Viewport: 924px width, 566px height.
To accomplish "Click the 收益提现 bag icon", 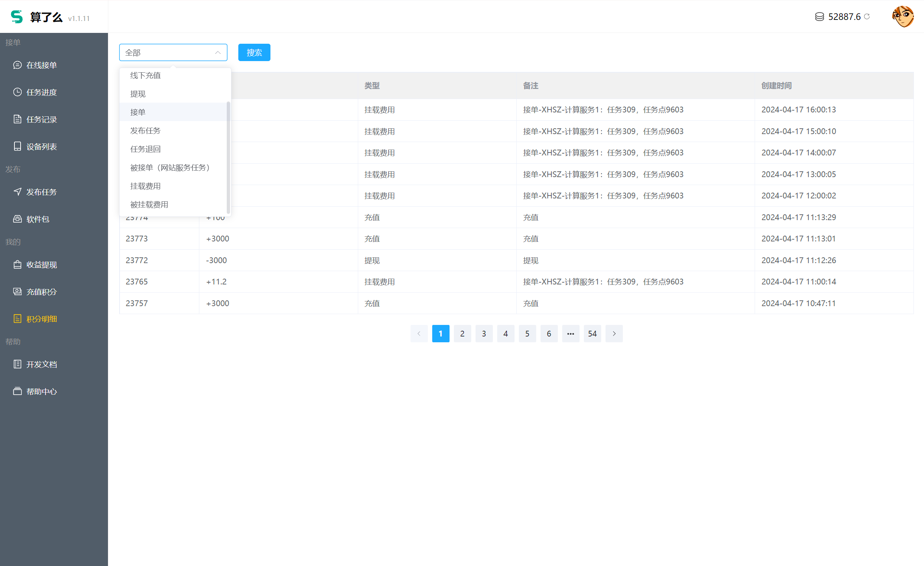I will coord(17,265).
